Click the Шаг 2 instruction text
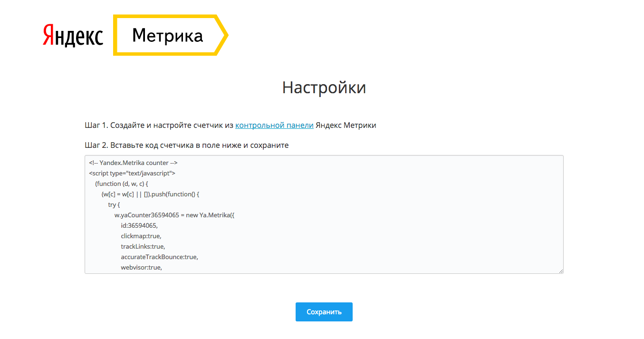The image size is (644, 339). click(186, 145)
